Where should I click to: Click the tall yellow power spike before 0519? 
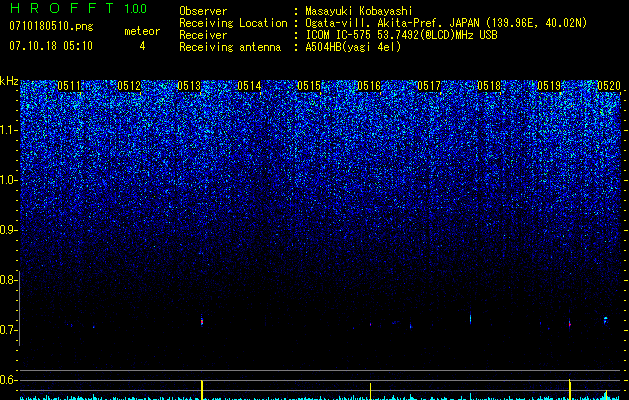tap(570, 389)
